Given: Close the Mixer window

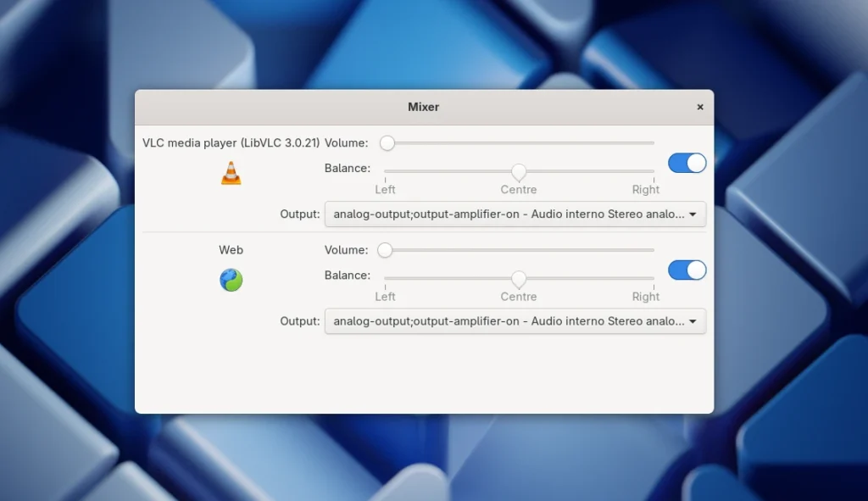Looking at the screenshot, I should click(x=700, y=107).
